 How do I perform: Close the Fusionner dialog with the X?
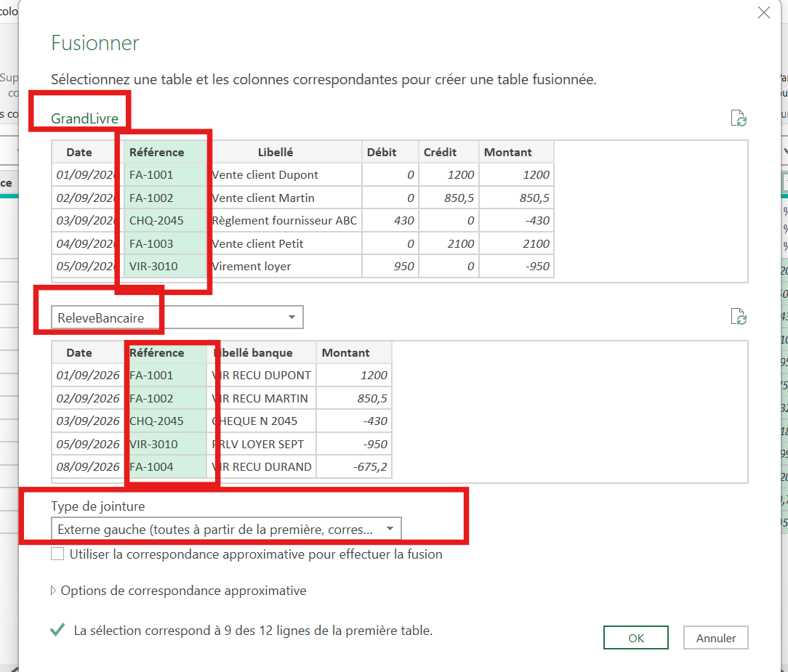[x=763, y=12]
